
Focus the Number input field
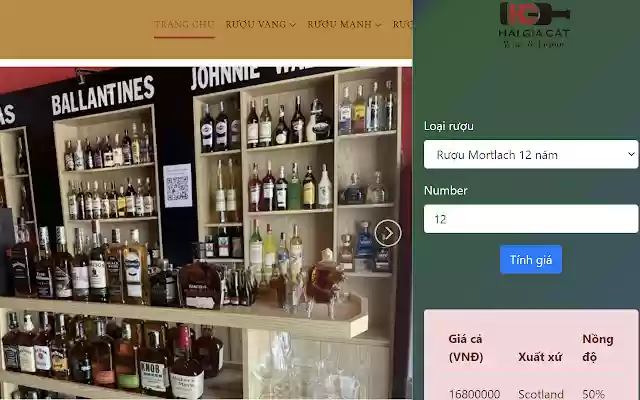point(531,219)
